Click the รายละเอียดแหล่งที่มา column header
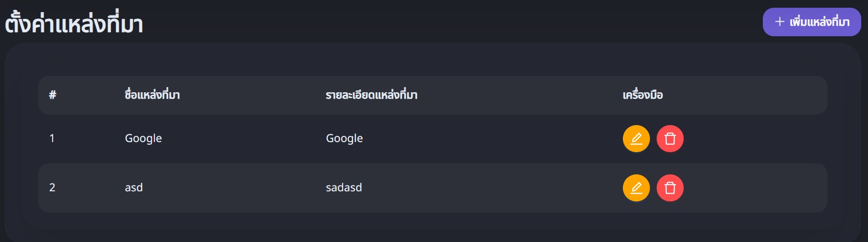Image resolution: width=868 pixels, height=242 pixels. (371, 95)
